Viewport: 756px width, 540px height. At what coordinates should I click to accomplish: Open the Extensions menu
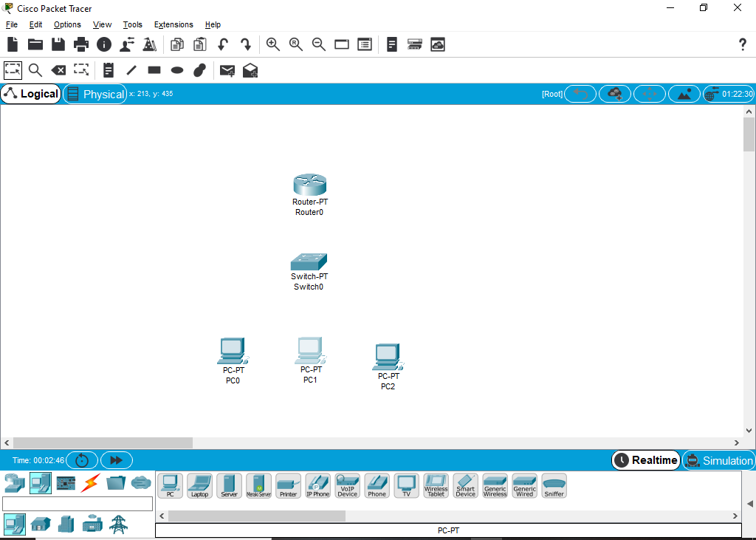(173, 24)
